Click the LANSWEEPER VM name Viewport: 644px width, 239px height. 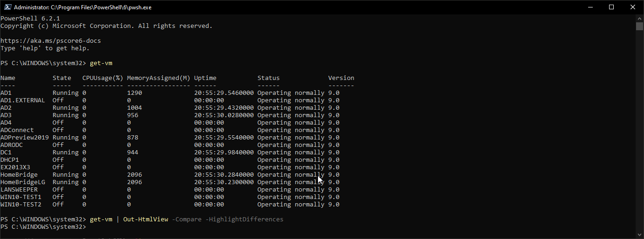coord(19,190)
